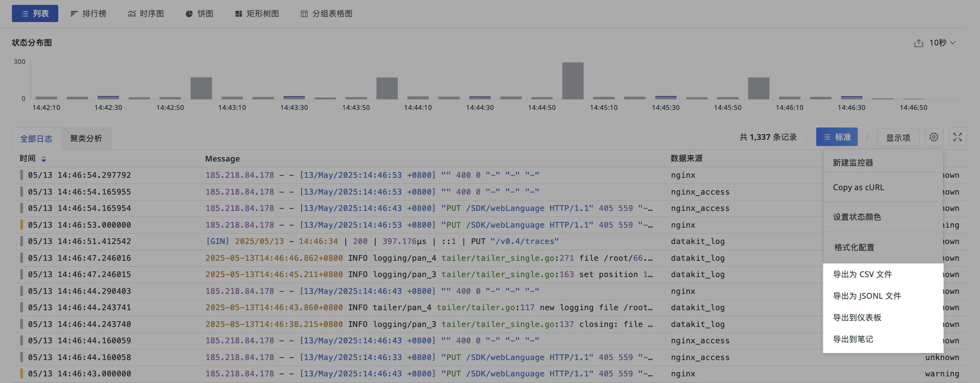Switch to the 饼图 pie chart view
The image size is (980, 383).
pyautogui.click(x=200, y=14)
